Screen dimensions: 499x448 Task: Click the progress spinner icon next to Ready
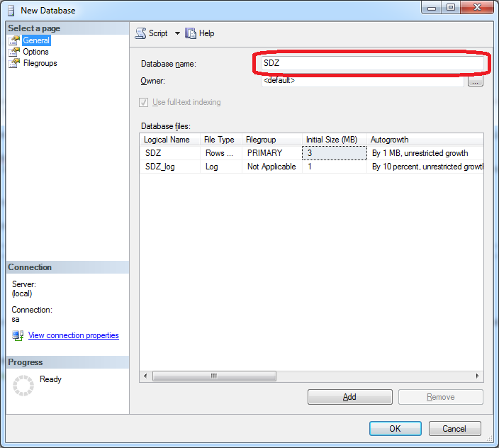coord(23,386)
